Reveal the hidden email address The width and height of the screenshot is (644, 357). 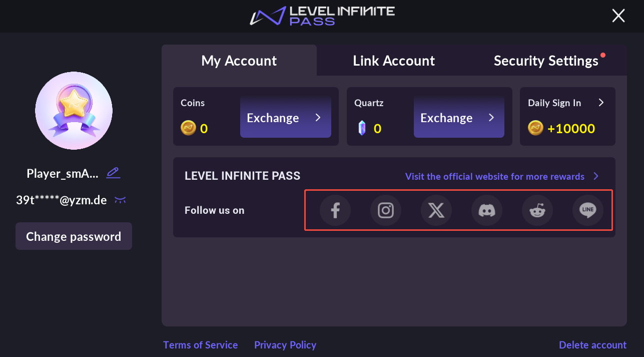pos(120,200)
